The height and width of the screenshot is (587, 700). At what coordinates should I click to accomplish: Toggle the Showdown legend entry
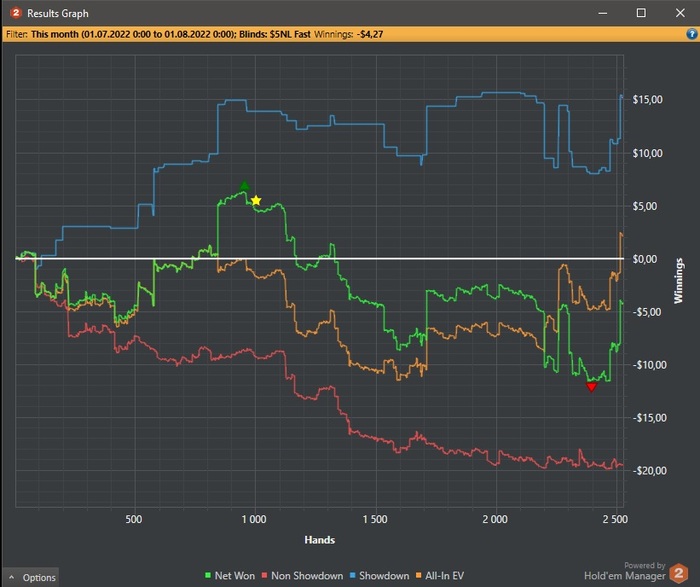click(379, 576)
